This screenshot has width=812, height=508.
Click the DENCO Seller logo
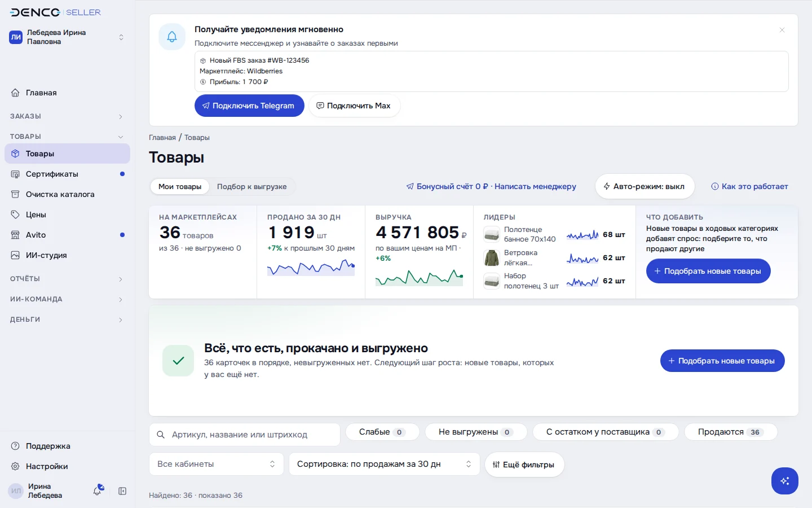(55, 12)
